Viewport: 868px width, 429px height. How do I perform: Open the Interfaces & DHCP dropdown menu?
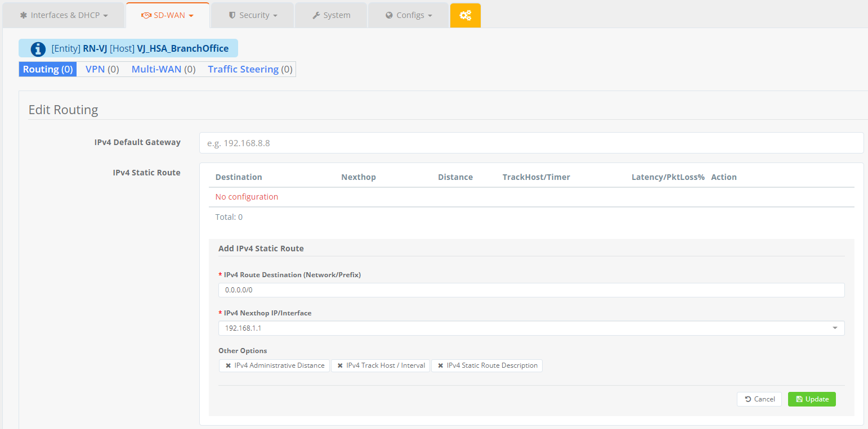[64, 15]
